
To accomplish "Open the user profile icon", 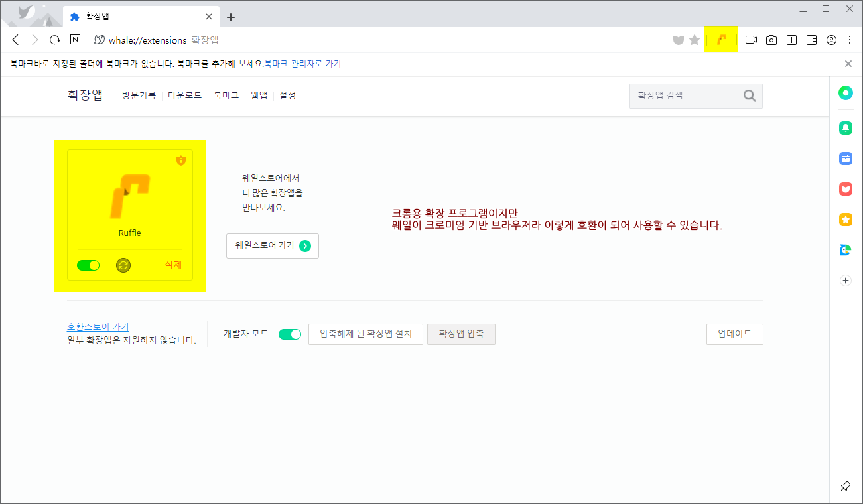I will click(x=831, y=40).
